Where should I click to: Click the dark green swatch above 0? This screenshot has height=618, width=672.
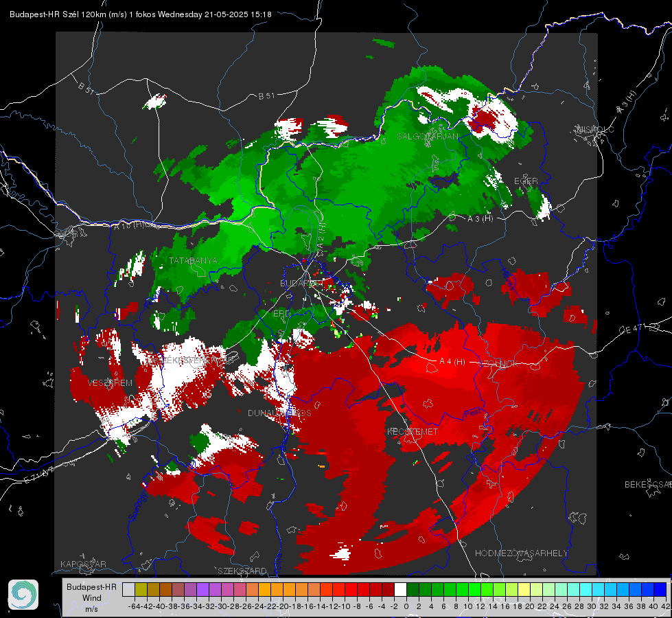pos(413,590)
